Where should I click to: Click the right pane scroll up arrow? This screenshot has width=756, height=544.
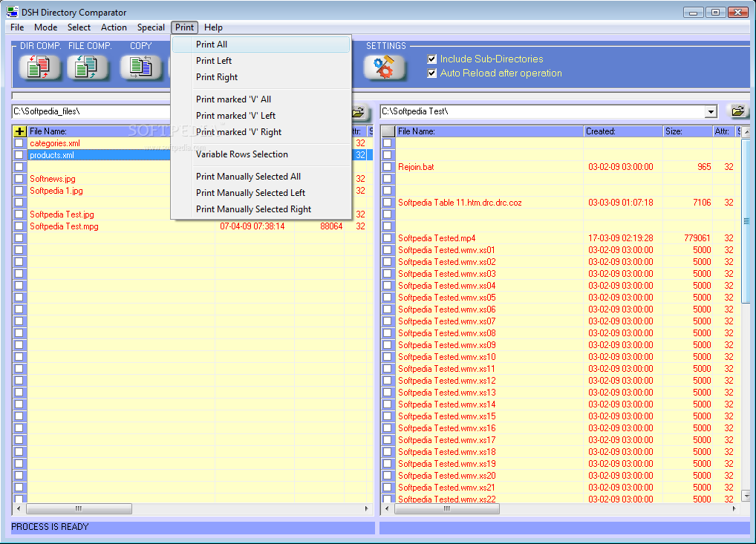(x=746, y=131)
